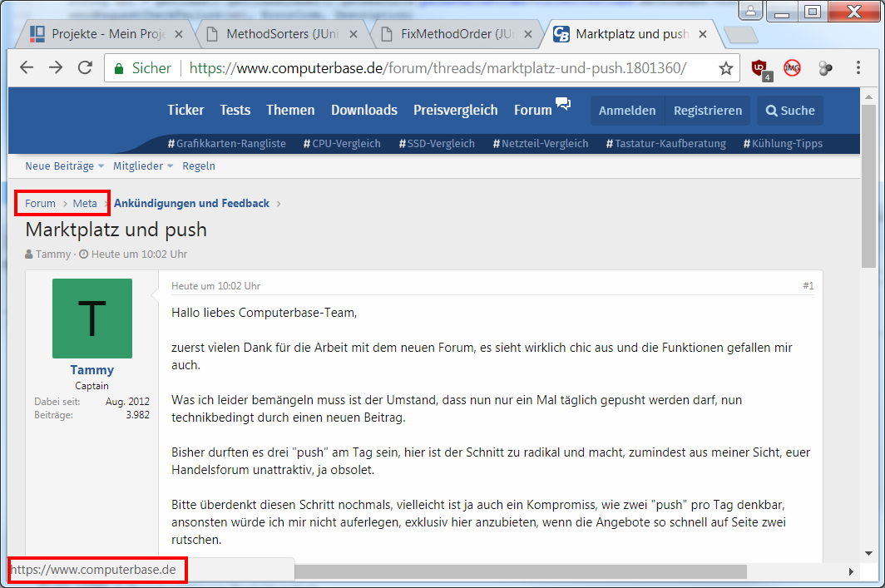The image size is (885, 588).
Task: Click the green secure padlock icon
Action: click(118, 68)
